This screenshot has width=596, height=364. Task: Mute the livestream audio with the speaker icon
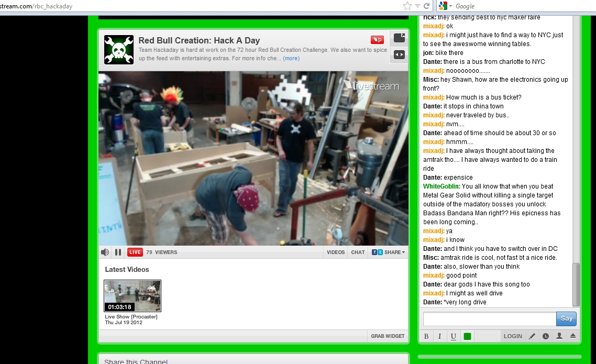pos(105,252)
